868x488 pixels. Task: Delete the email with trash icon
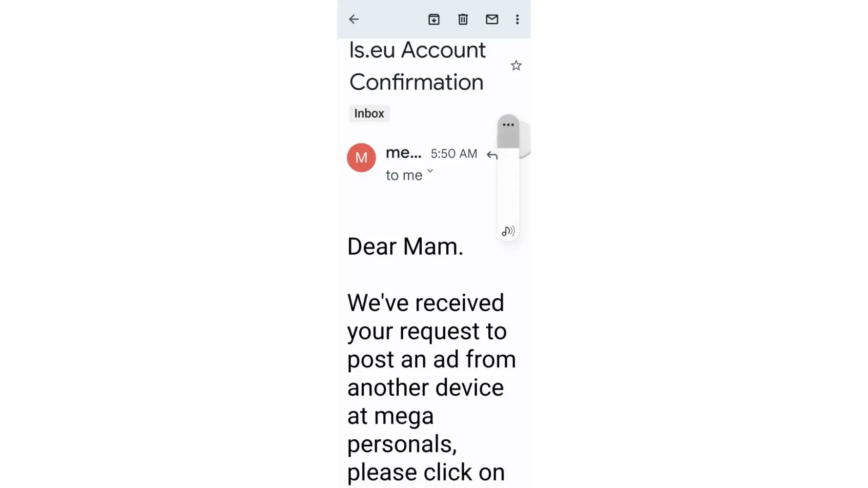coord(463,20)
